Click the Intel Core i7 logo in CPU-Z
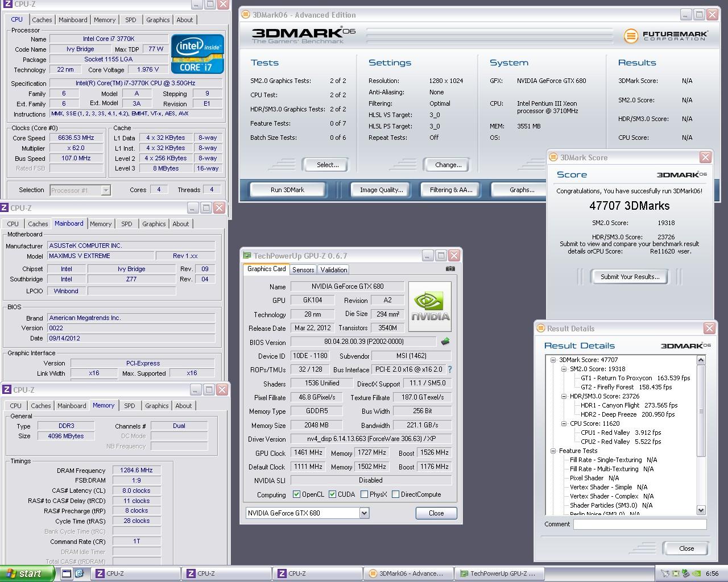 [197, 54]
